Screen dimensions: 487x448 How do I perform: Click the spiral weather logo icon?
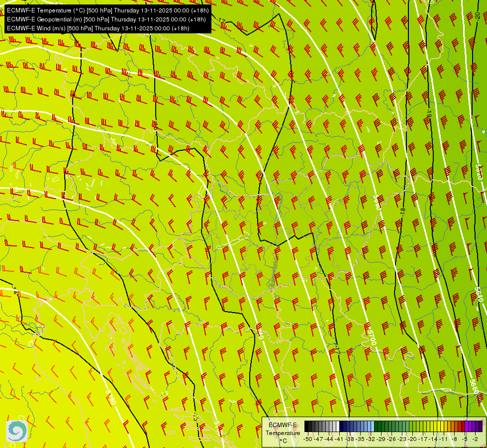(17, 431)
